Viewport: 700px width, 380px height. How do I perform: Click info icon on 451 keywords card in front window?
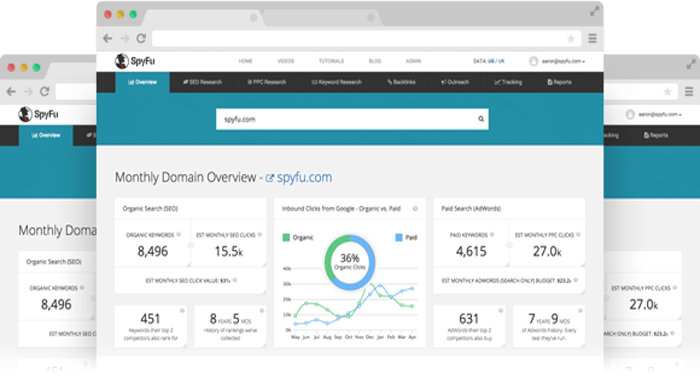[182, 310]
